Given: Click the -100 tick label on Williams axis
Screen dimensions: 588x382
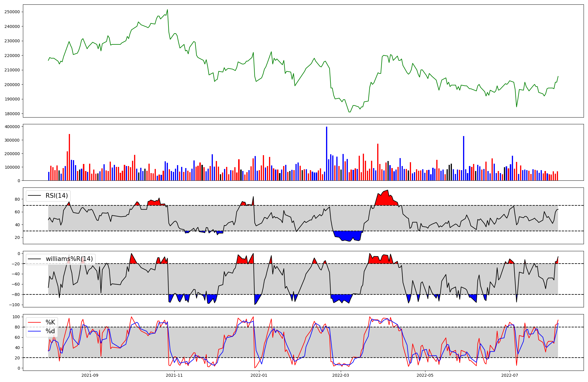Looking at the screenshot, I should click(x=15, y=305).
